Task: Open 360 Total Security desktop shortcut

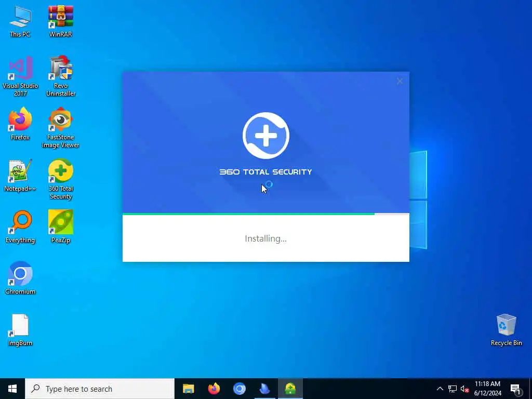Action: 61,179
